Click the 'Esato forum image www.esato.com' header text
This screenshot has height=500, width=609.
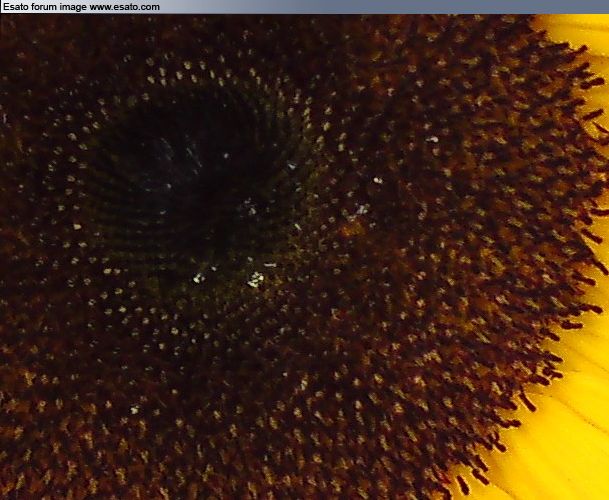tap(81, 7)
